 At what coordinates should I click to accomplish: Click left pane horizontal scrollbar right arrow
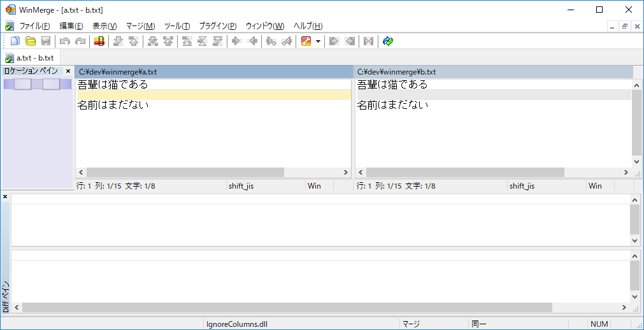tap(346, 173)
